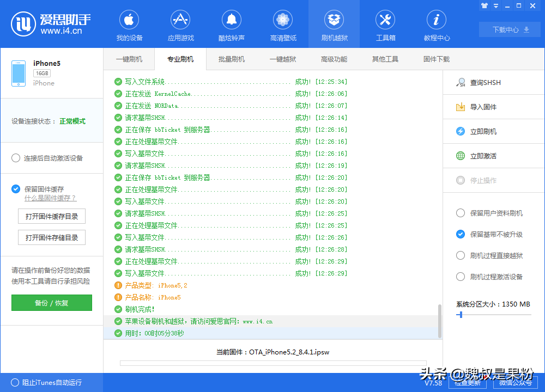Click the 查询SHSH magnifier icon
This screenshot has width=545, height=392.
tap(461, 83)
